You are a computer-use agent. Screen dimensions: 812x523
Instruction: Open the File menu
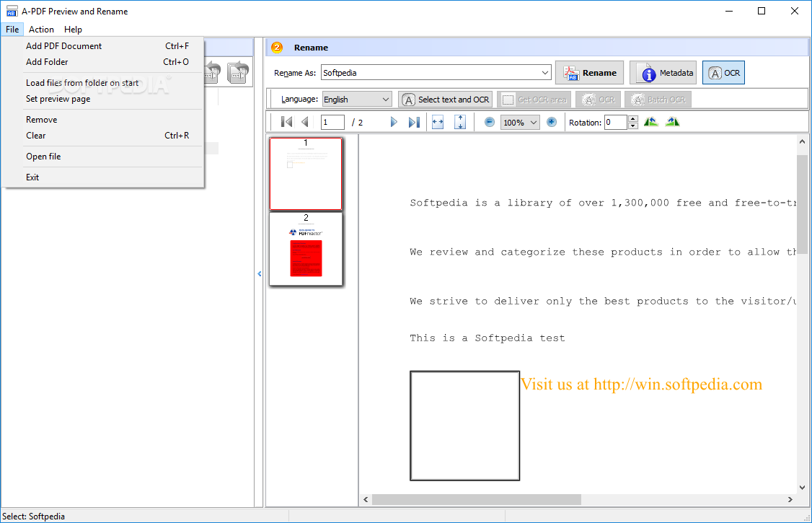12,30
